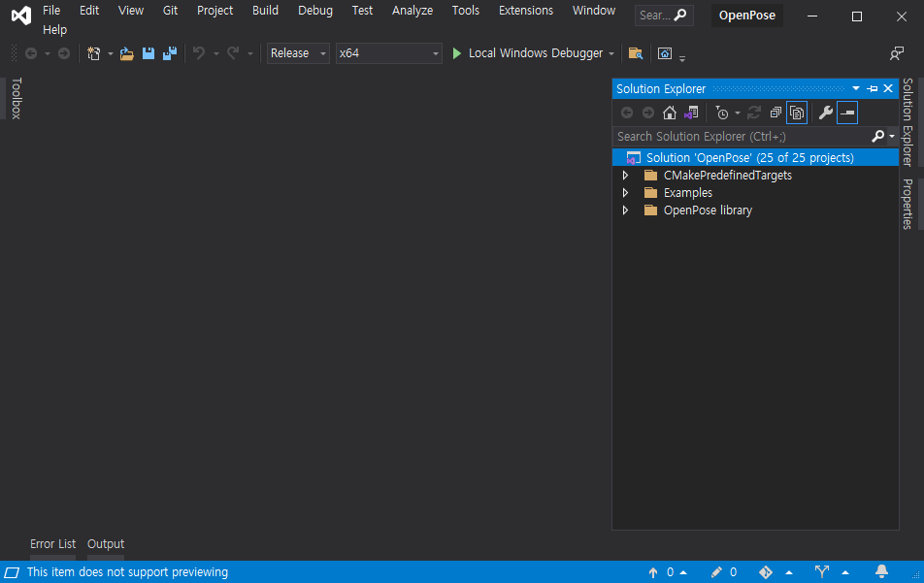This screenshot has height=583, width=924.
Task: Click the unpushed commits arrow in status bar
Action: (653, 572)
